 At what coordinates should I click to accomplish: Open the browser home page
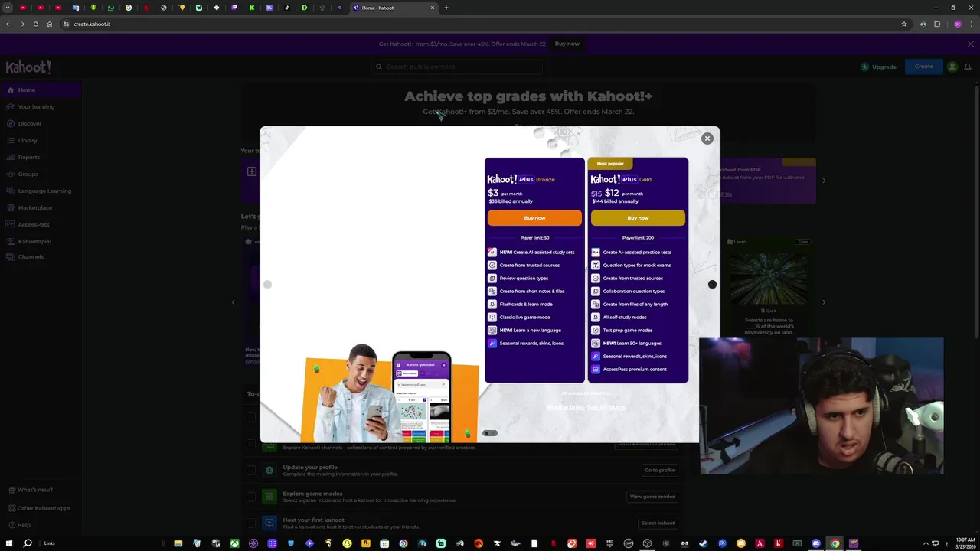(50, 24)
